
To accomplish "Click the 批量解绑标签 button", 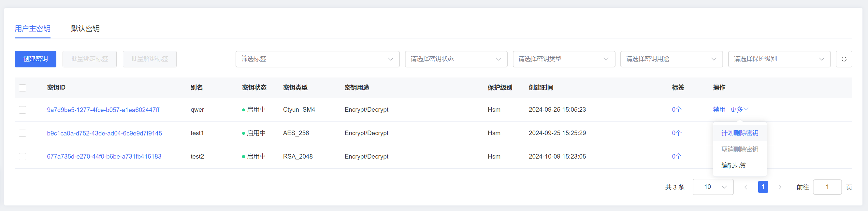I will [x=150, y=59].
